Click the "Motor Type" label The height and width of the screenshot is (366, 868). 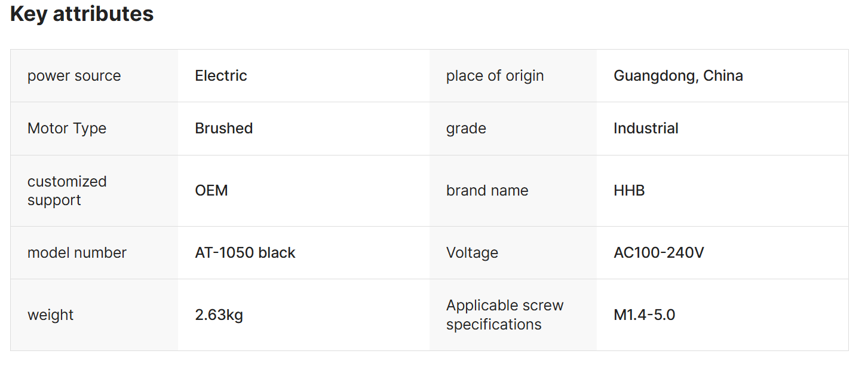click(67, 129)
